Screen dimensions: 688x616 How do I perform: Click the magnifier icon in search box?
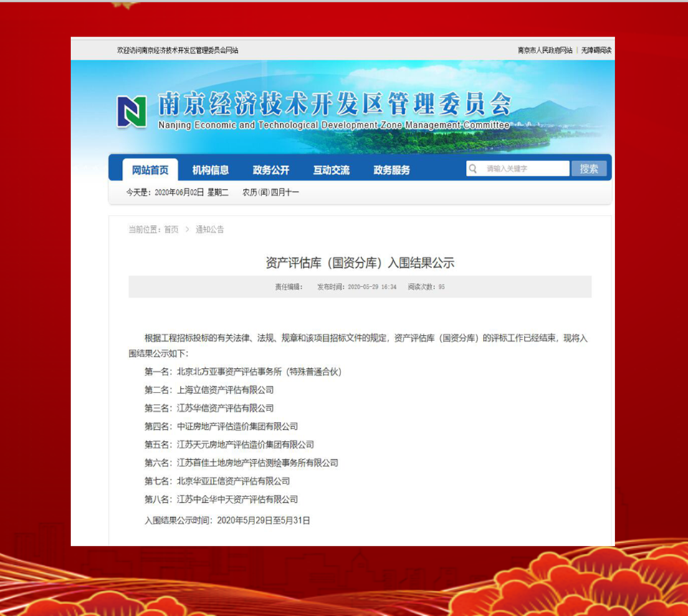tap(473, 169)
